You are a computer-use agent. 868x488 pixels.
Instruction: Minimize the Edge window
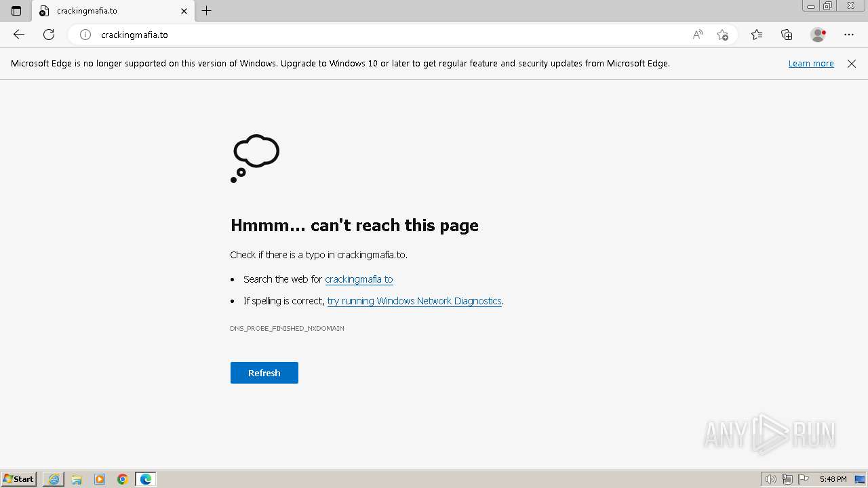click(810, 6)
